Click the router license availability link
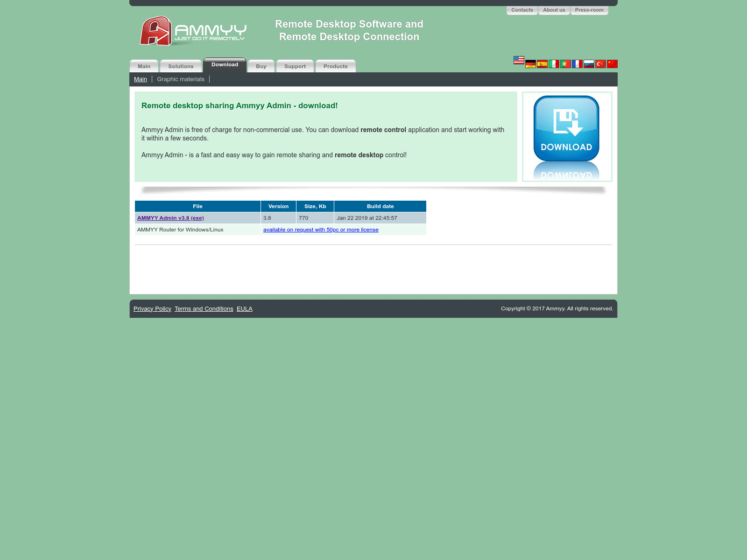747x560 pixels. point(321,230)
